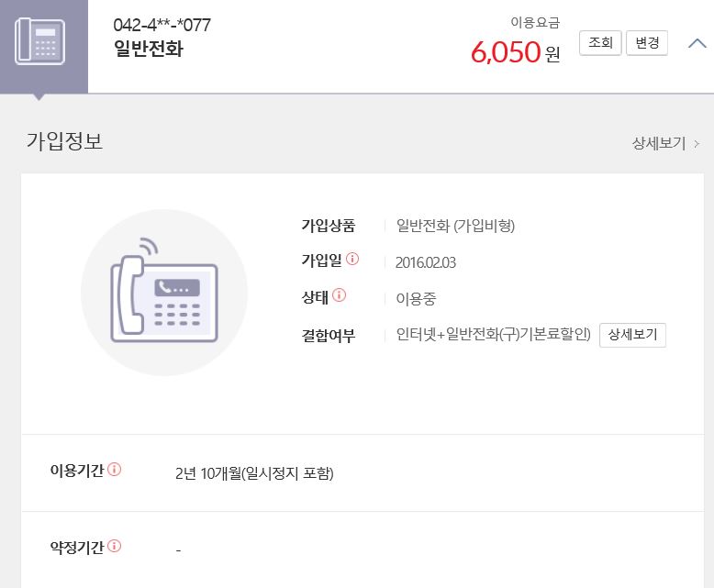Click the 2년 10개월 usage period text
Image resolution: width=714 pixels, height=588 pixels.
254,473
